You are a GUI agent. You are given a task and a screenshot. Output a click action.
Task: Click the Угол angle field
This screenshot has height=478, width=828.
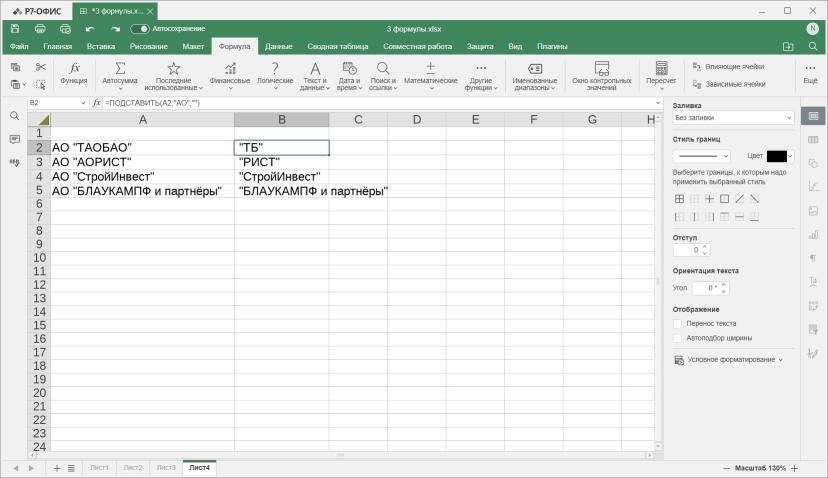pos(708,288)
